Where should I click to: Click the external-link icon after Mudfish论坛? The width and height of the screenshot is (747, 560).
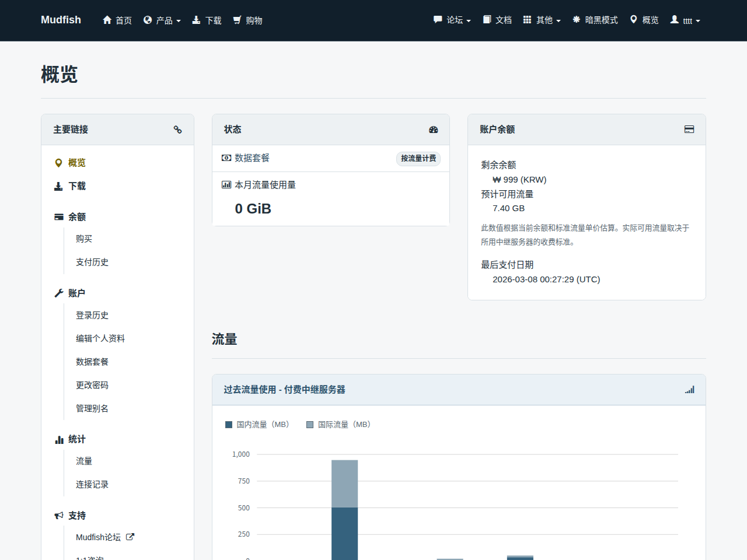point(130,537)
